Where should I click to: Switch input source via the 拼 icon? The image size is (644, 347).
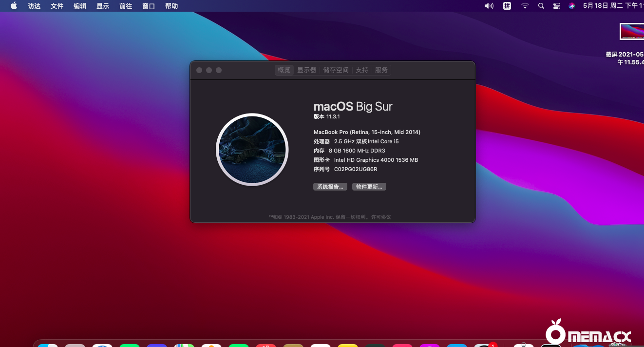[507, 5]
